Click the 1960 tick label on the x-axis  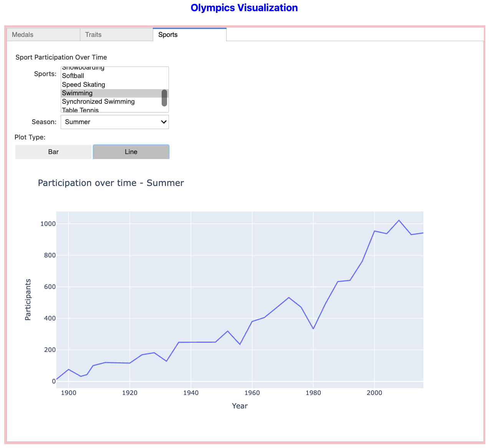pyautogui.click(x=252, y=392)
